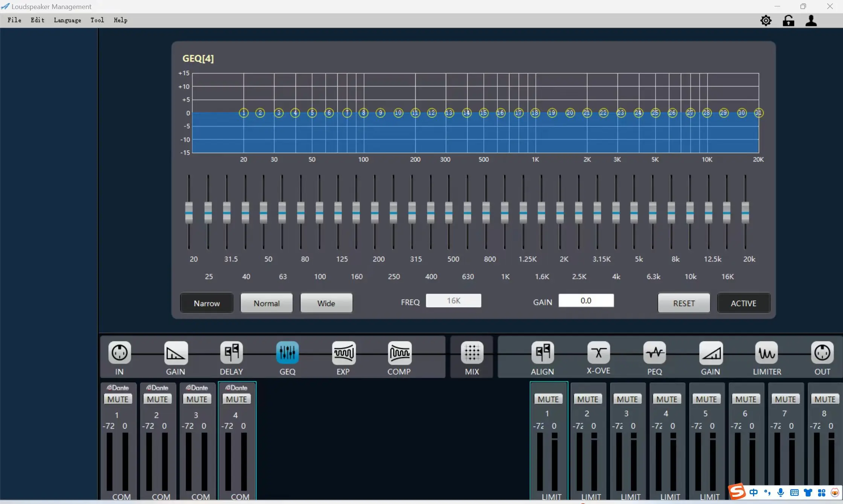843x504 pixels.
Task: Click the GAIN value field
Action: pos(586,301)
